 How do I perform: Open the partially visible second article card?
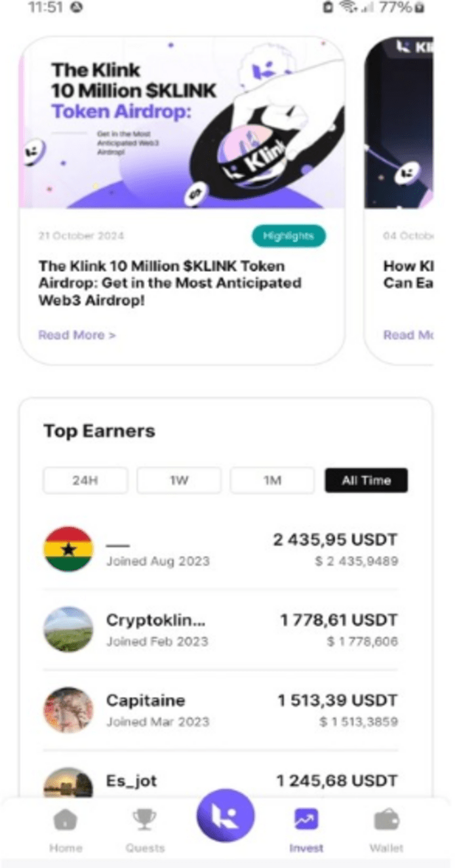pyautogui.click(x=400, y=197)
